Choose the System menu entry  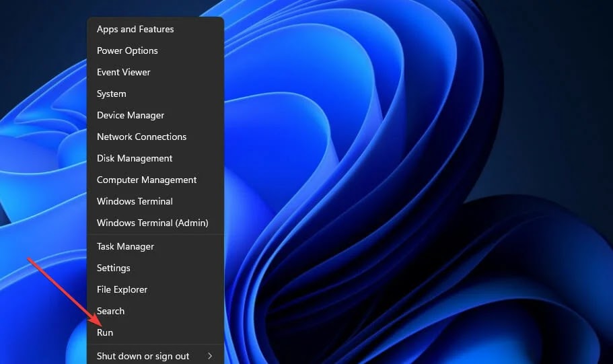click(x=155, y=94)
